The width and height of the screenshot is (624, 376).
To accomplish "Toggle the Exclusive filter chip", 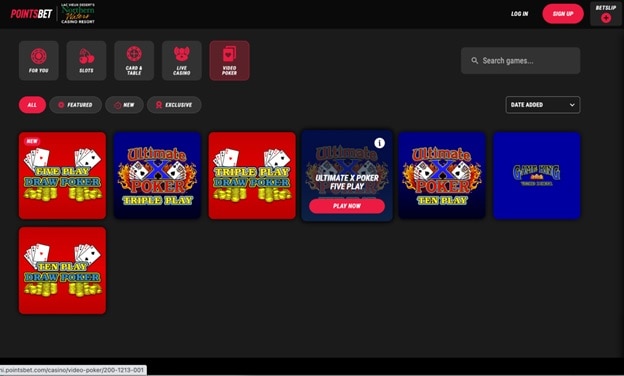I will [x=174, y=105].
